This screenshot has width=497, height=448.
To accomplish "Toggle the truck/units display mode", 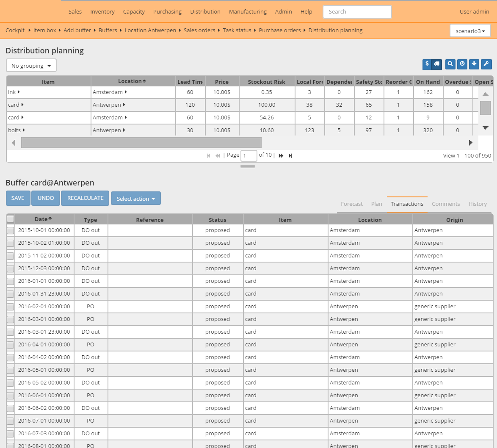I will click(x=437, y=64).
